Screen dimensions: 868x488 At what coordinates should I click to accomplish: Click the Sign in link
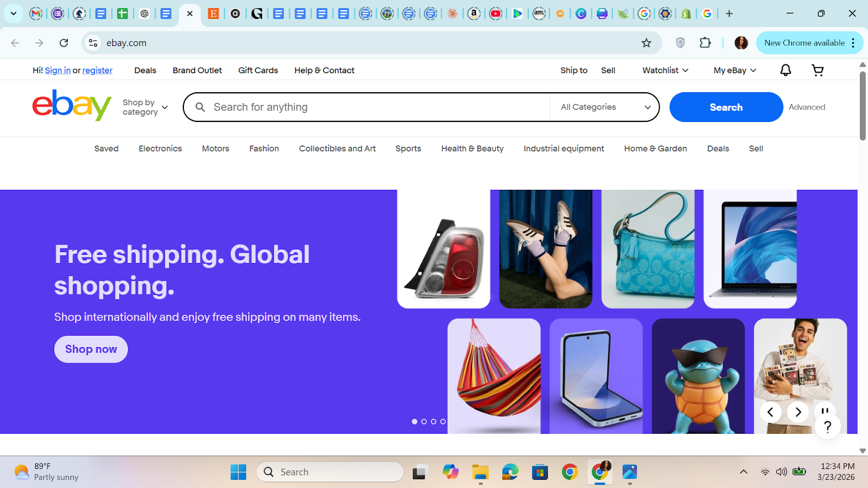coord(58,70)
